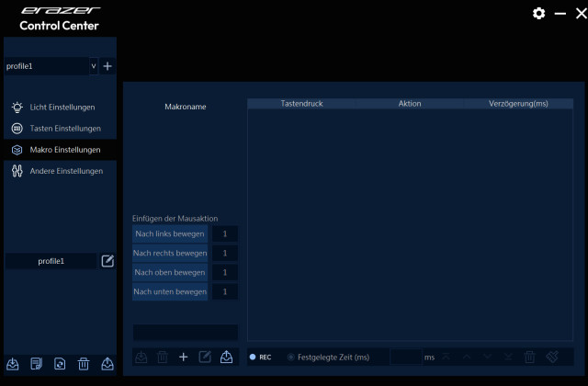Select the REC radio option

pos(253,357)
